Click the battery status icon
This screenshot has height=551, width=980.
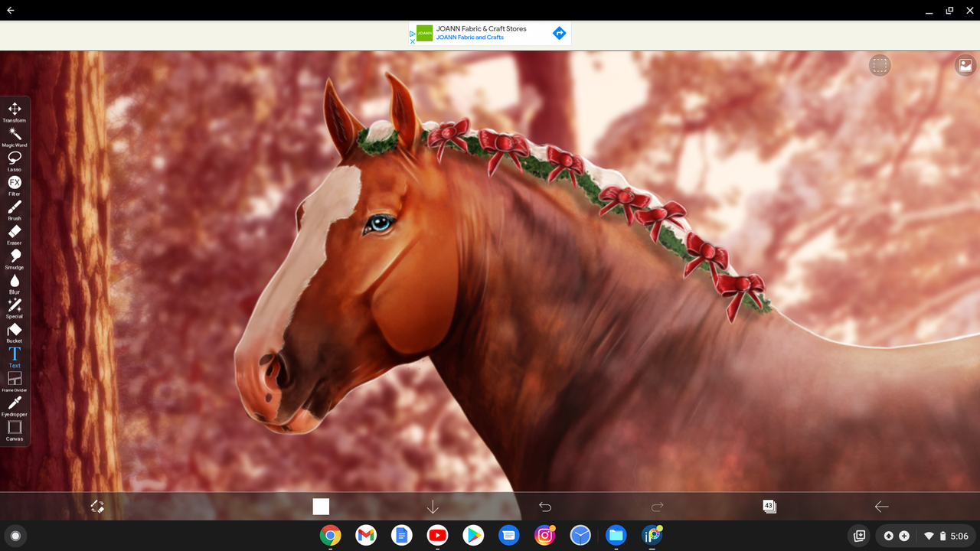(x=942, y=536)
